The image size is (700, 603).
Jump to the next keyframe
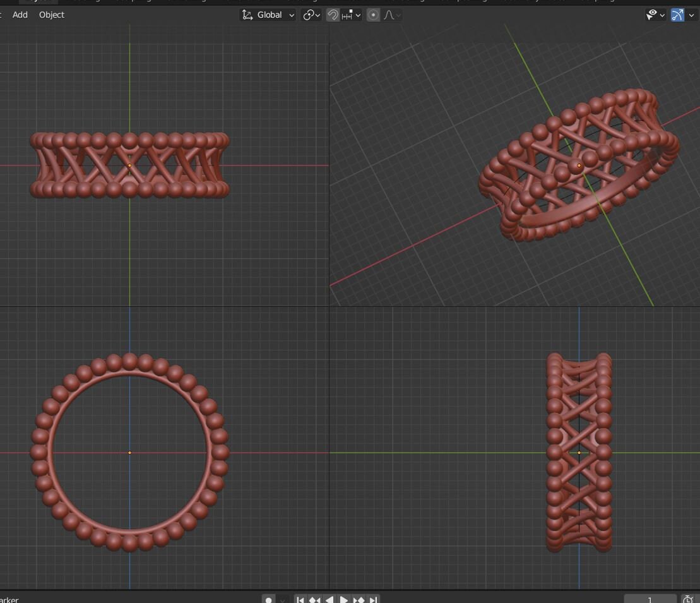click(359, 599)
